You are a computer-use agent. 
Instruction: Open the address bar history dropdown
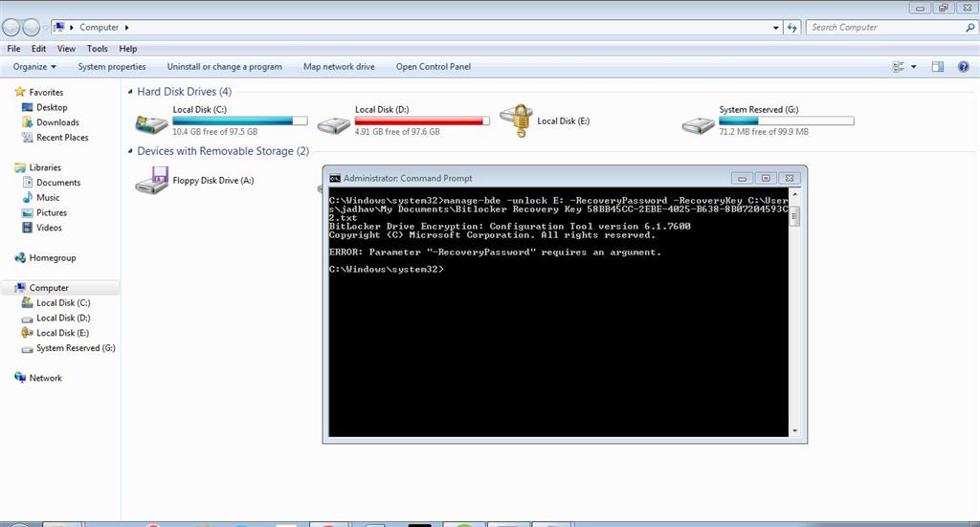click(x=775, y=28)
